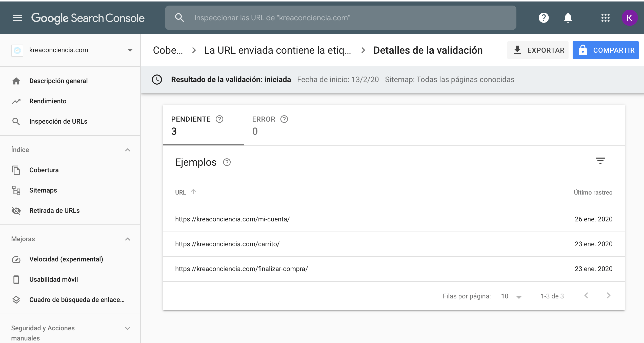Select the mi-cuenta URL row

[394, 219]
